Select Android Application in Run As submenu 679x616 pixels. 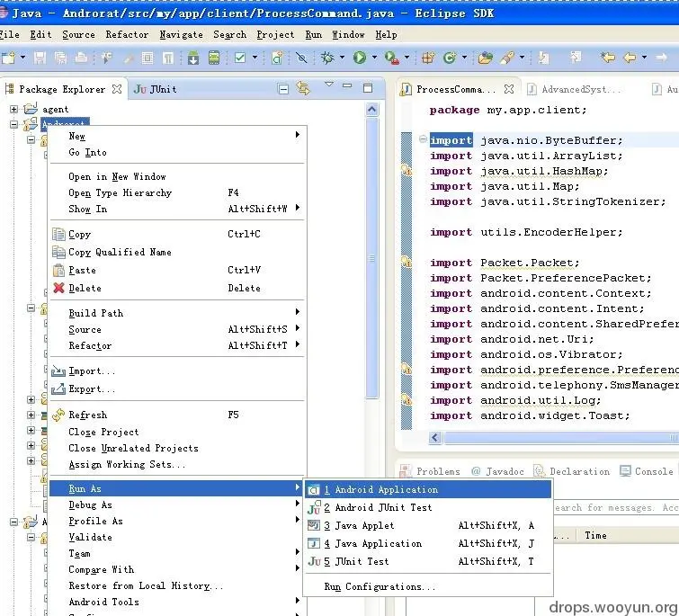[428, 489]
